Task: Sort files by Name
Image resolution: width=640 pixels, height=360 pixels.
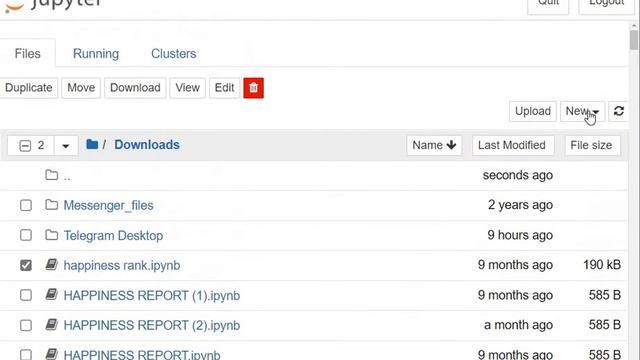Action: pos(434,145)
